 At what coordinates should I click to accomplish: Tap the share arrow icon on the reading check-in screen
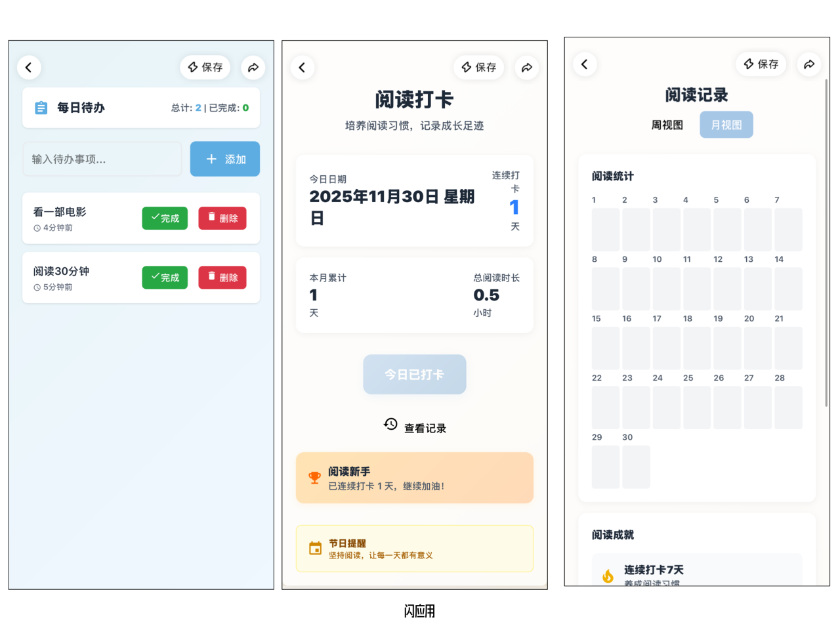point(527,67)
